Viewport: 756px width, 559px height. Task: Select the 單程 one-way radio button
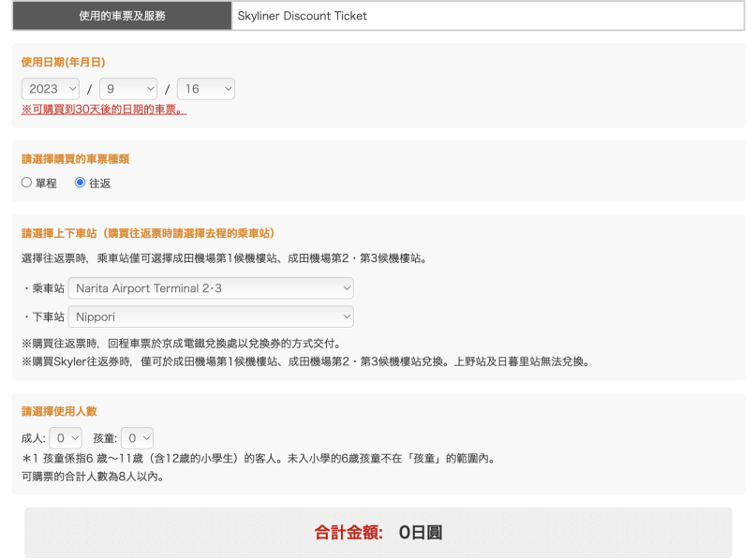point(26,183)
